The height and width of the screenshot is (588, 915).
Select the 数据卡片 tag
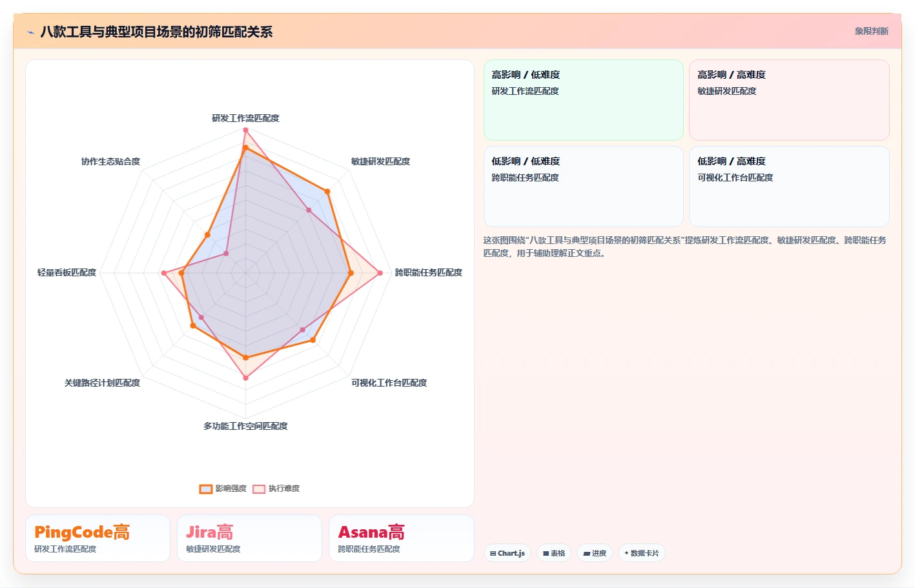coord(642,553)
